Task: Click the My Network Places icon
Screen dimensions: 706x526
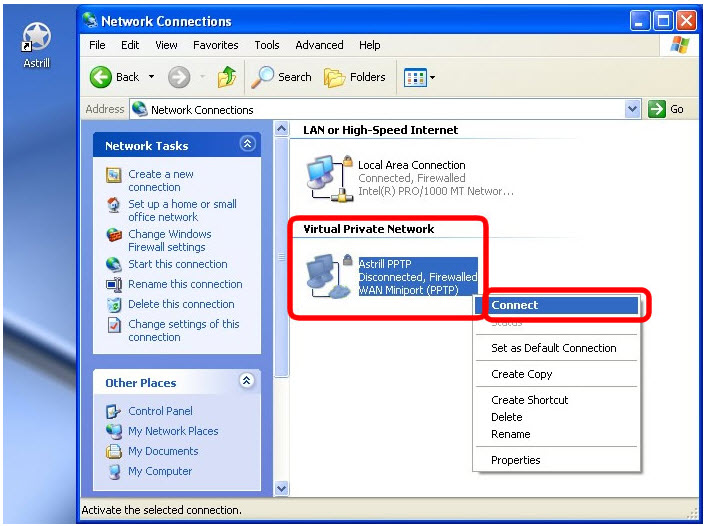Action: [113, 431]
